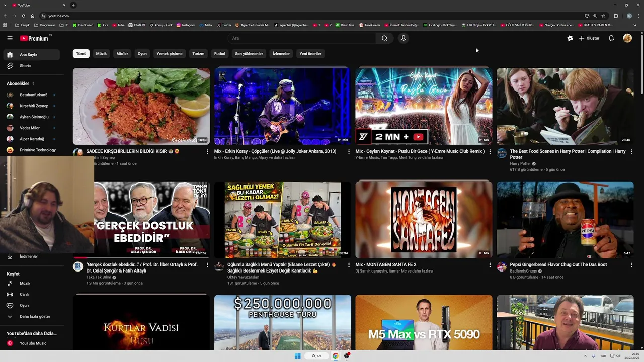Click the YouTube Premium logo

point(34,38)
